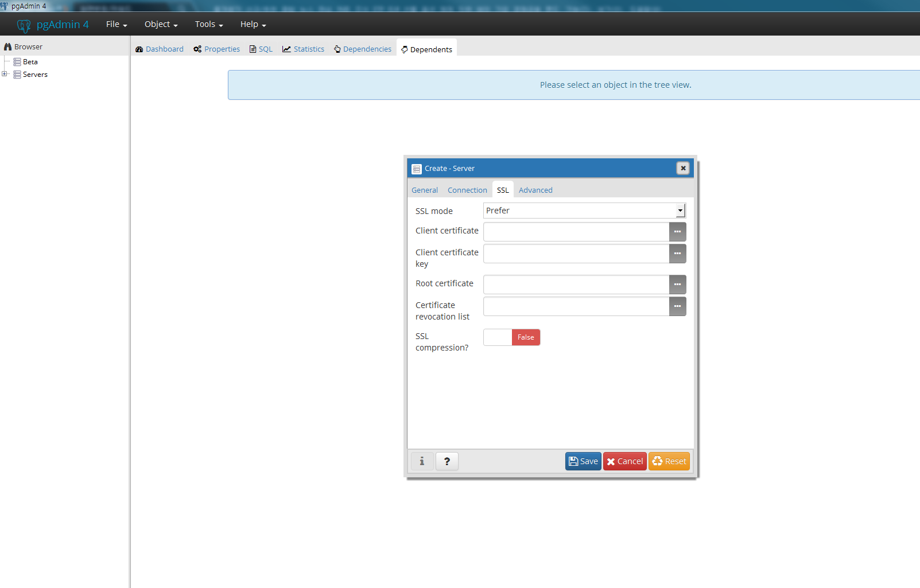The width and height of the screenshot is (920, 588).
Task: Browse for Root certificate file
Action: pyautogui.click(x=677, y=285)
